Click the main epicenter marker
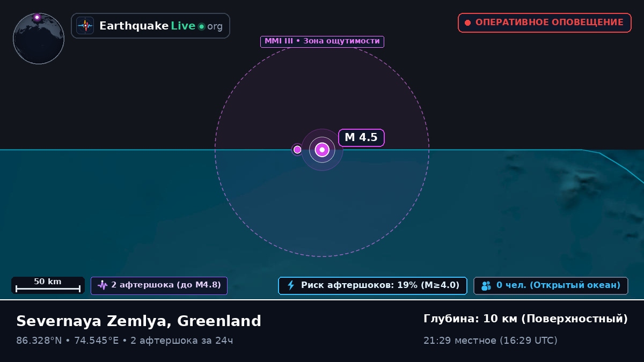Viewport: 644px width, 362px height. tap(322, 150)
